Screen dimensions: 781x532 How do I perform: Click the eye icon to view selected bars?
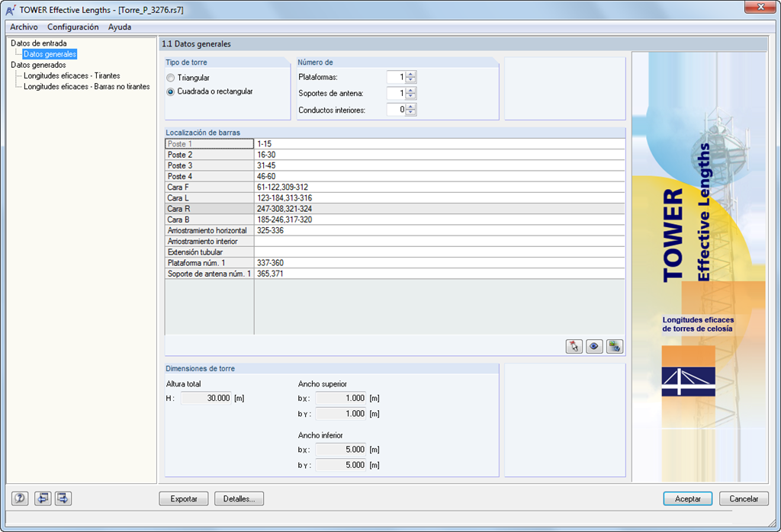pos(594,346)
